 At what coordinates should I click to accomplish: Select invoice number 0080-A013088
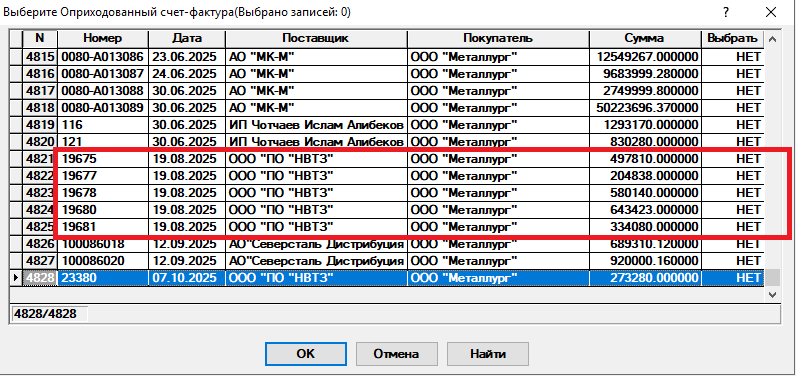(103, 91)
